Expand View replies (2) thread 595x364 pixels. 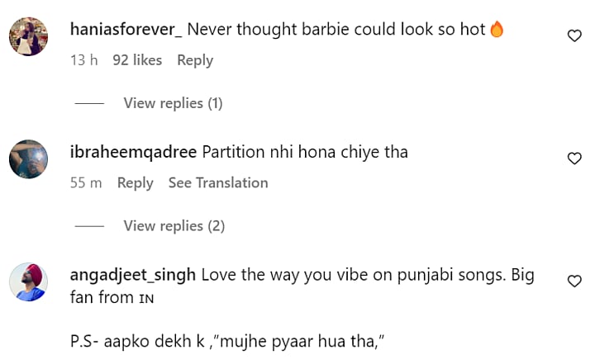(174, 226)
